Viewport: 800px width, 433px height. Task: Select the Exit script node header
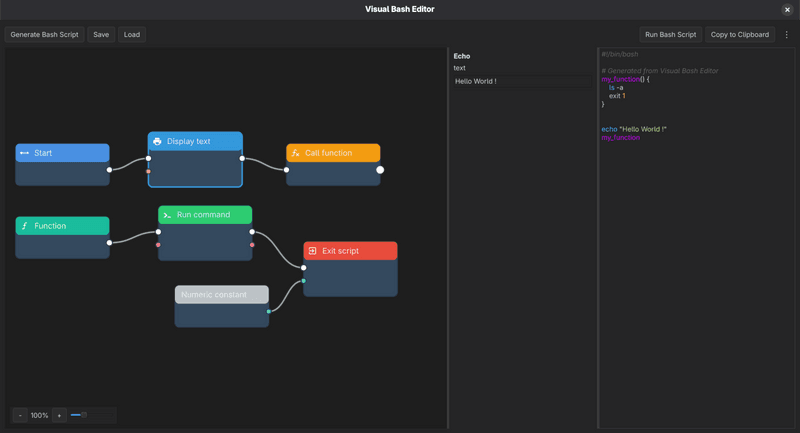[351, 251]
